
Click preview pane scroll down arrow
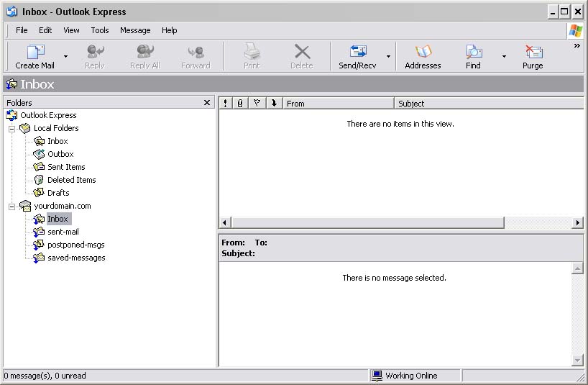click(x=577, y=361)
